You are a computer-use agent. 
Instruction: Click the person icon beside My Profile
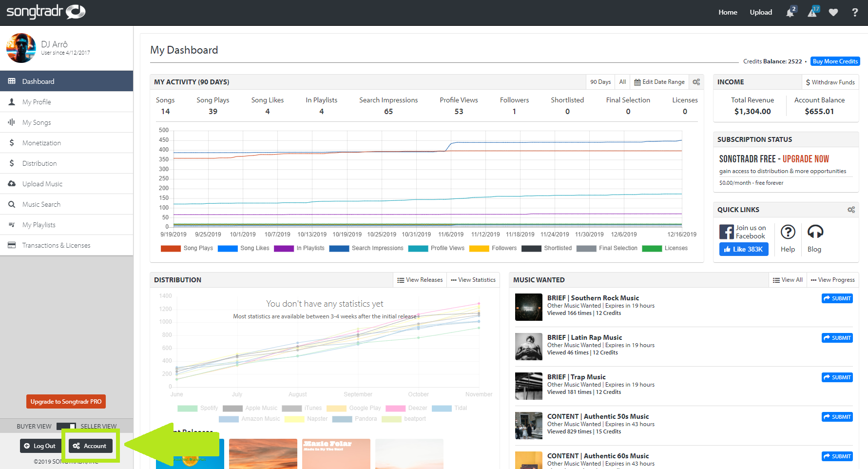coord(12,102)
